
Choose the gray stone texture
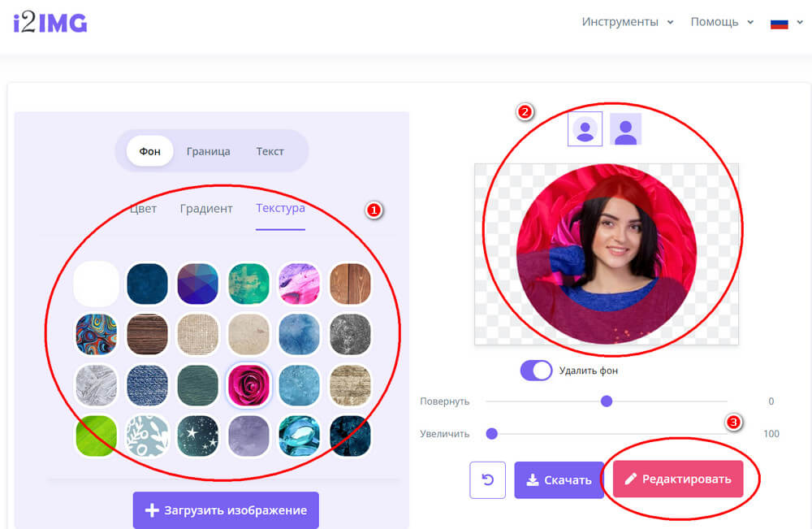[350, 334]
